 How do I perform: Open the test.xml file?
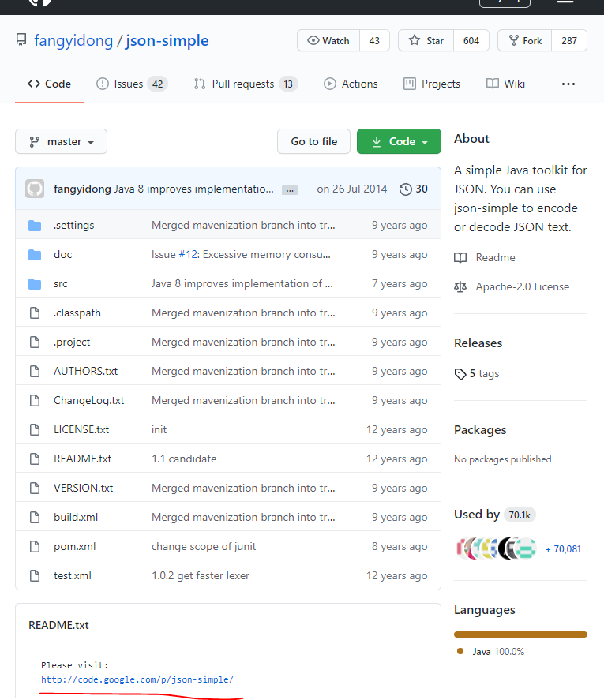(x=73, y=576)
